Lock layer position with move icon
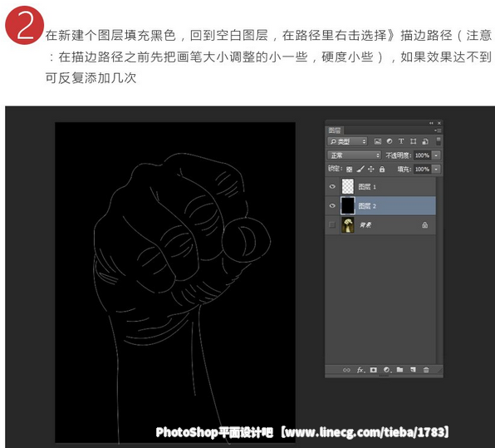The width and height of the screenshot is (495, 448). (371, 170)
